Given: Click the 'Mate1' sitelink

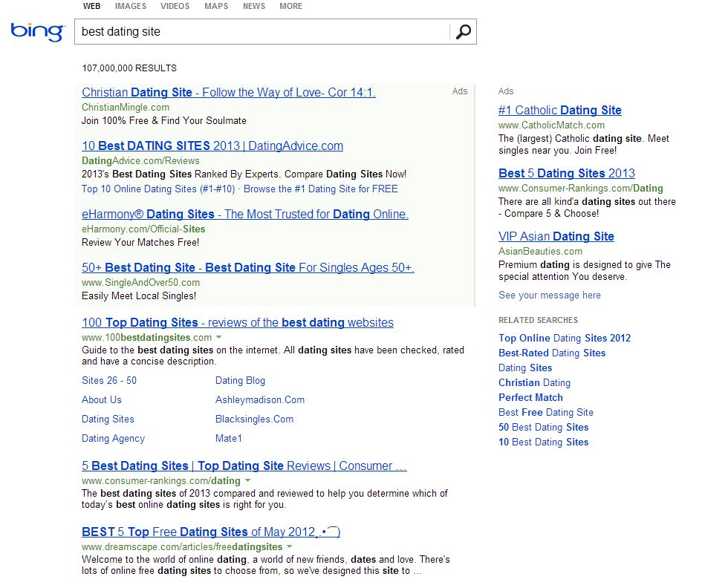Looking at the screenshot, I should 228,439.
